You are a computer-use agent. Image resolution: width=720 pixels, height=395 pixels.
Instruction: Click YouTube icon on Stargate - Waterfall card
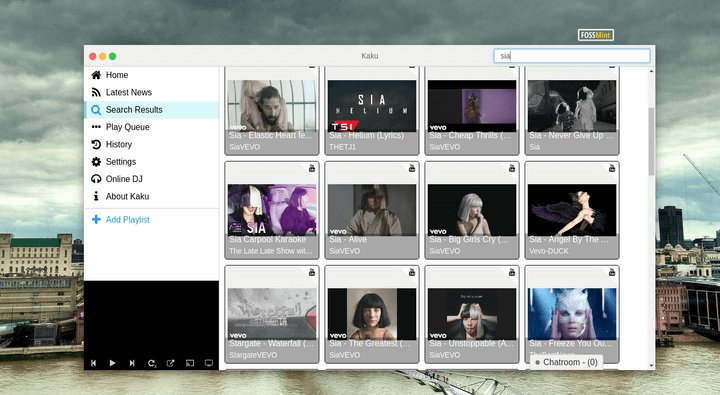coord(312,272)
